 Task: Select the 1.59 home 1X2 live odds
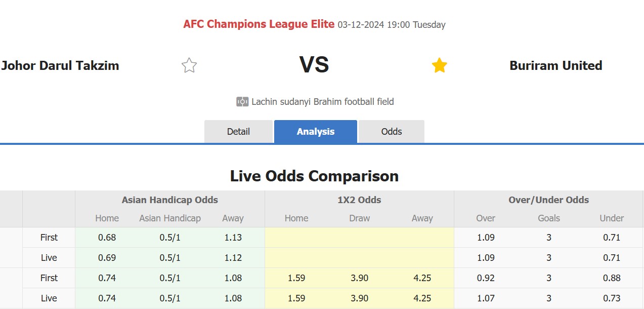click(296, 298)
